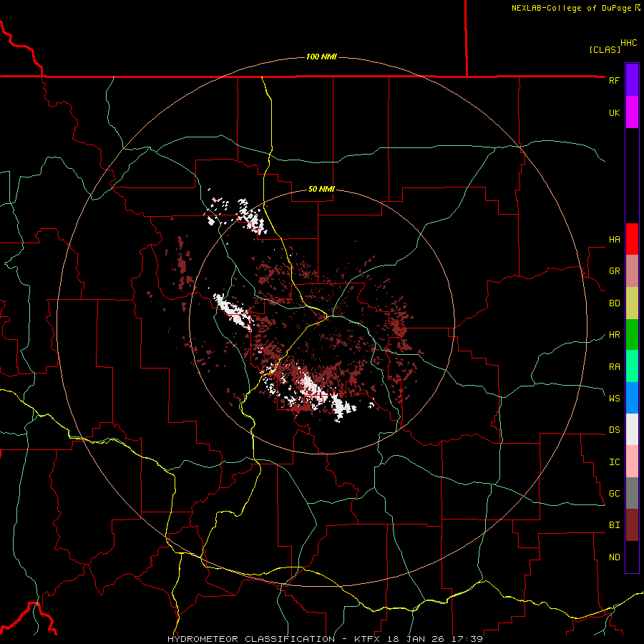
Task: Click the UK magenta legend swatch
Action: coord(632,112)
